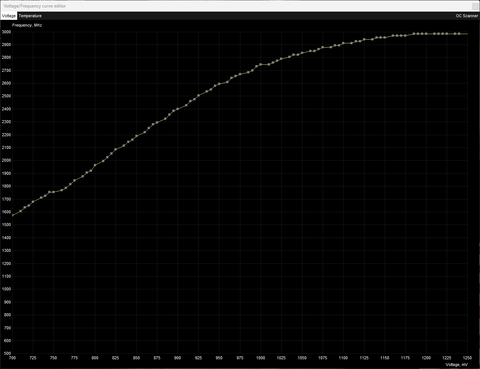Open the OC Scanner
Viewport: 480px width, 369px height.
point(467,16)
